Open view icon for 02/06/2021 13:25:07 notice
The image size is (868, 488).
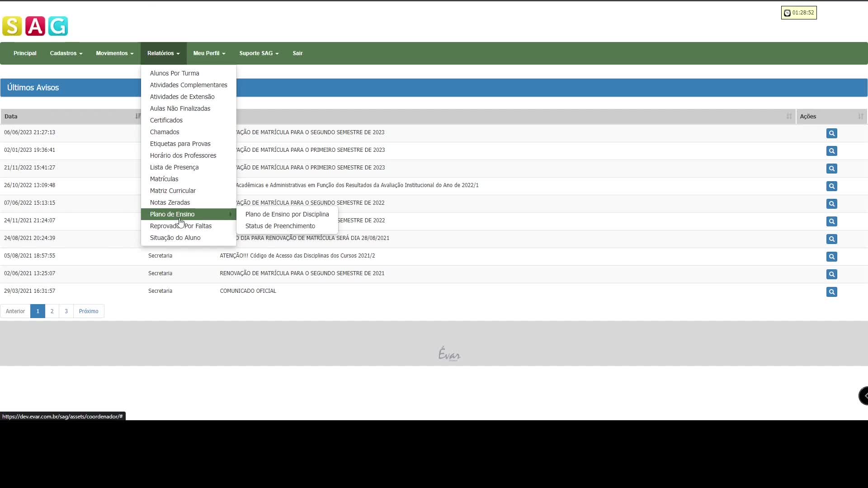pyautogui.click(x=831, y=274)
